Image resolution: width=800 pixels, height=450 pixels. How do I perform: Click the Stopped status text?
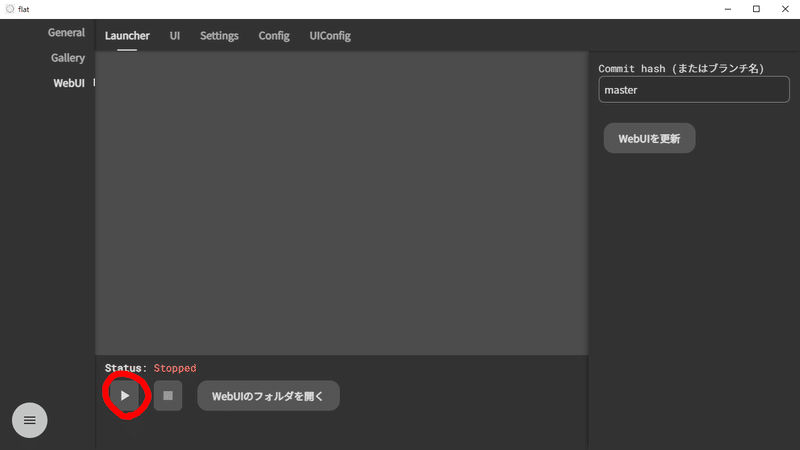175,368
